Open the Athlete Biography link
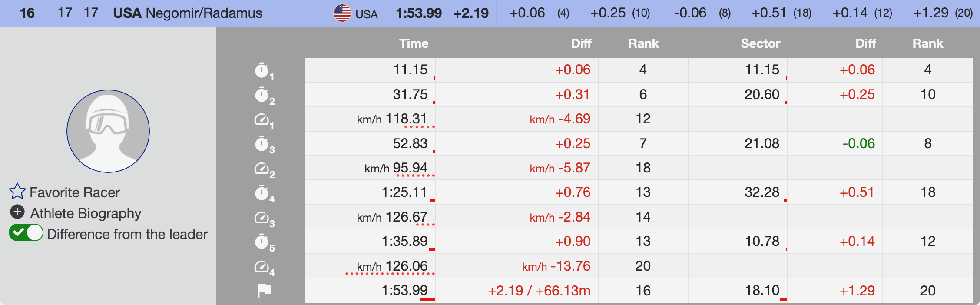Screen dimensions: 980x305 pos(86,213)
